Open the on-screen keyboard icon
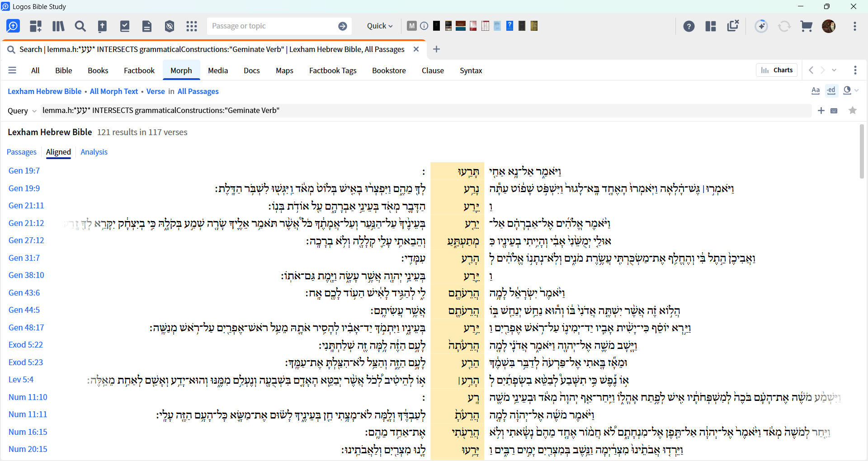 pyautogui.click(x=834, y=111)
